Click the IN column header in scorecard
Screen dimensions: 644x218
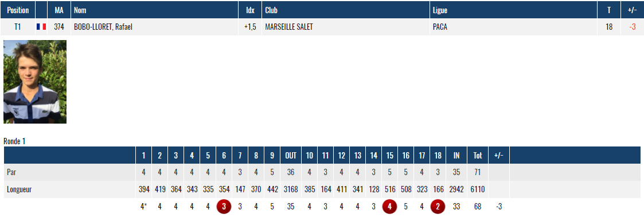[x=456, y=155]
